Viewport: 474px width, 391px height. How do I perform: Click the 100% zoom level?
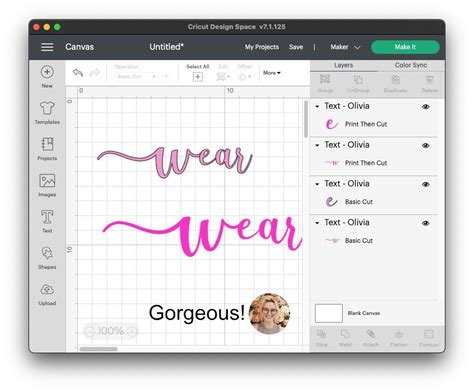[111, 331]
